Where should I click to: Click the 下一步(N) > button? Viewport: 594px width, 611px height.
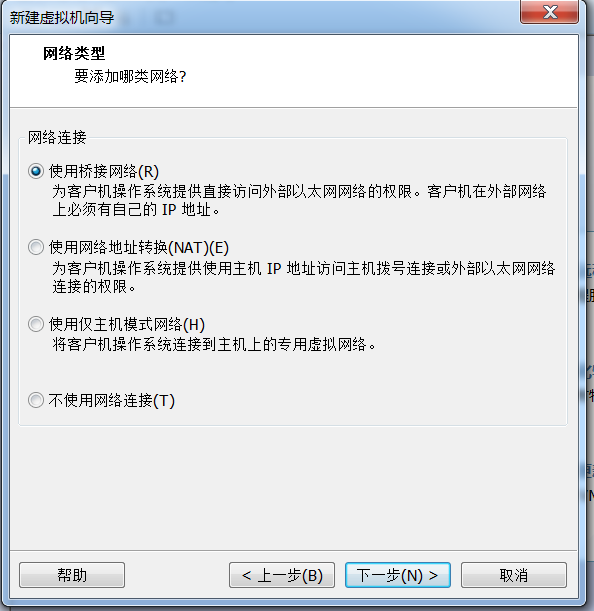pos(398,575)
